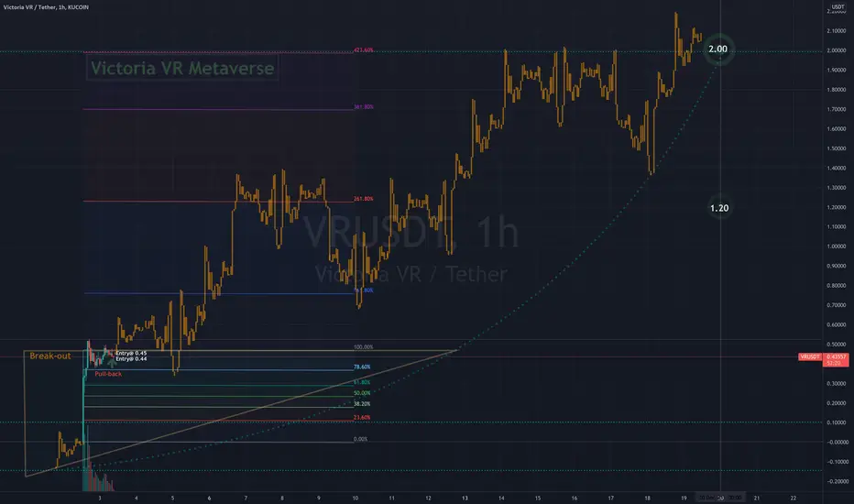Select the 1.20 price target circle
This screenshot has width=854, height=504.
pos(719,208)
